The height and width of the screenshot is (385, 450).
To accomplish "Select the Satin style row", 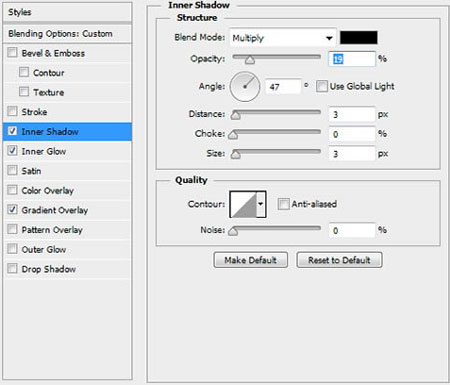I will (67, 171).
